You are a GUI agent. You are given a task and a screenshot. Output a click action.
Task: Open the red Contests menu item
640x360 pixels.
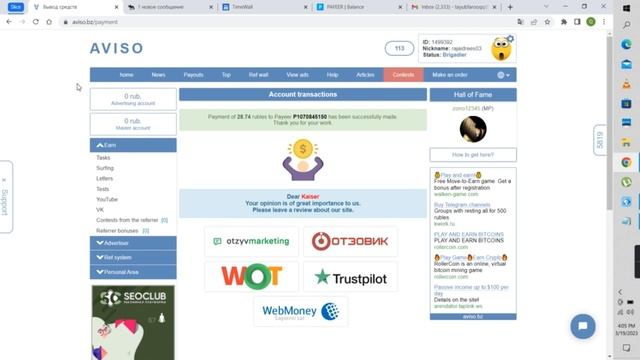pos(403,75)
